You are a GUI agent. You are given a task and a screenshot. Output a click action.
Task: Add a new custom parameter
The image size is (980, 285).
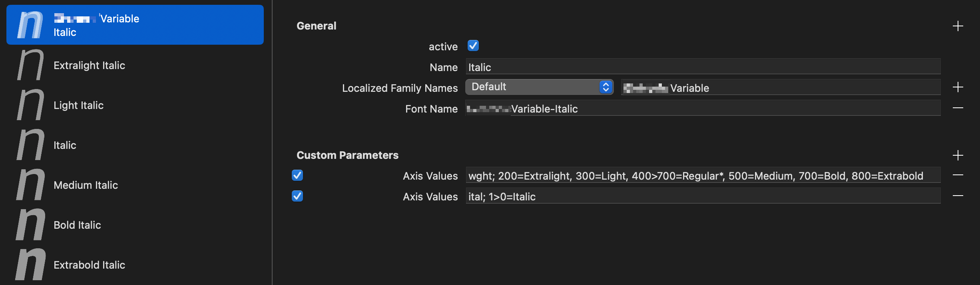958,155
